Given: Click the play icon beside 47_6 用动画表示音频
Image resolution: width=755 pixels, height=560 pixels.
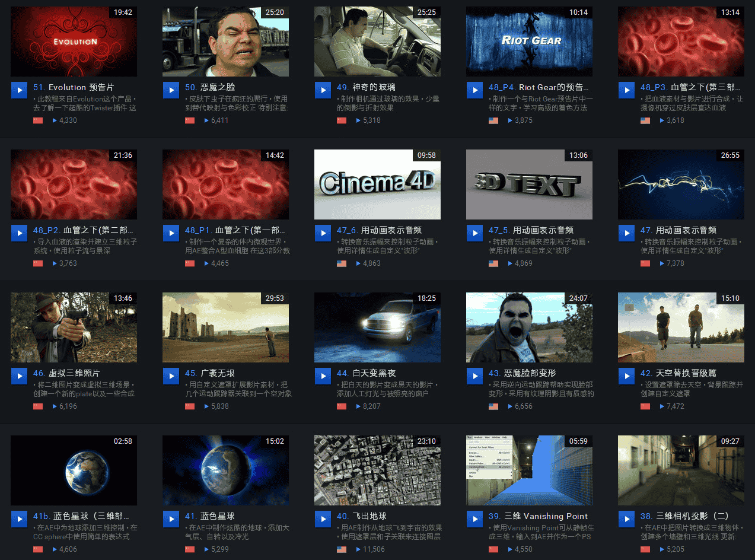Looking at the screenshot, I should 323,233.
